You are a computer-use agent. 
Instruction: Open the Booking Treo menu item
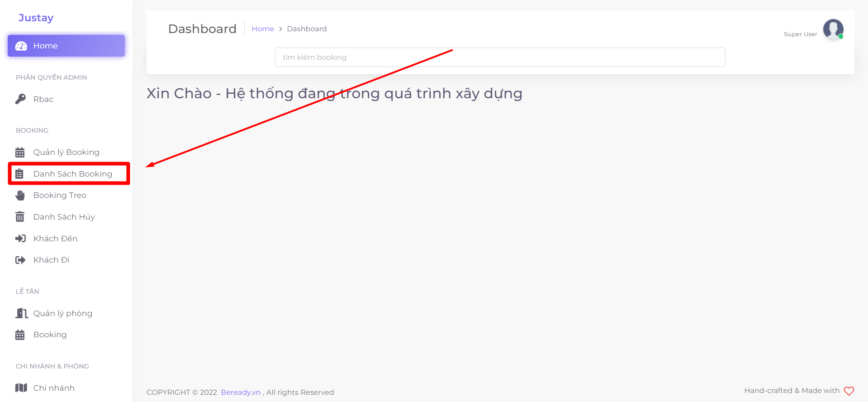point(60,196)
